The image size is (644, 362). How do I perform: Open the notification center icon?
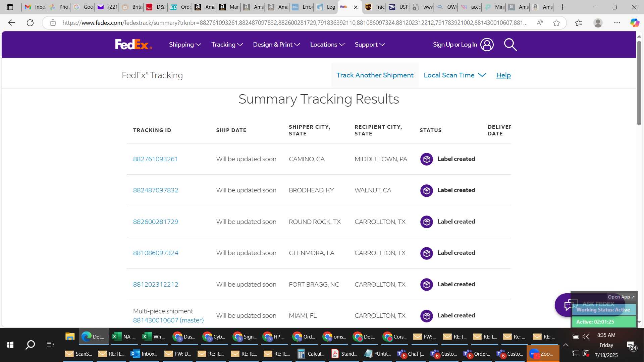click(632, 345)
